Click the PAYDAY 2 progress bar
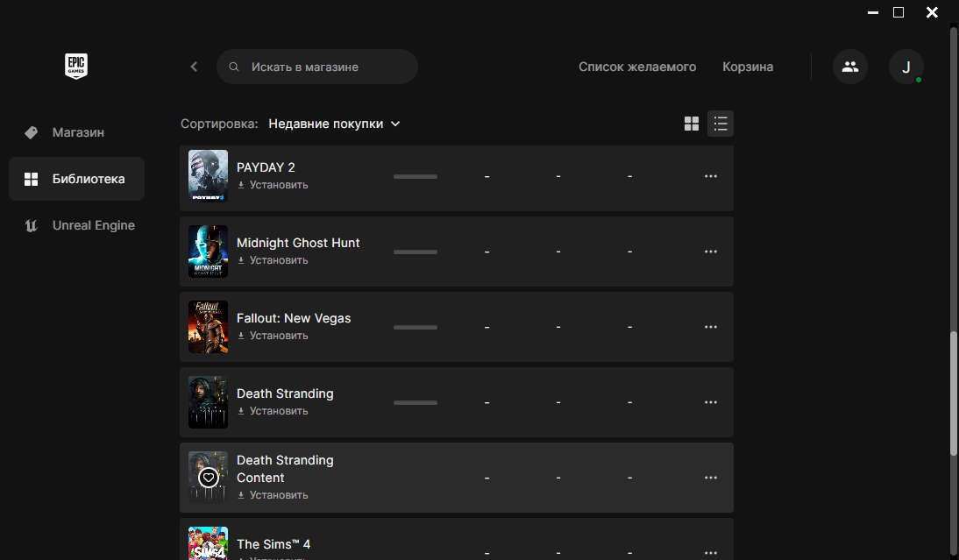Screen dimensions: 959x560 click(416, 177)
